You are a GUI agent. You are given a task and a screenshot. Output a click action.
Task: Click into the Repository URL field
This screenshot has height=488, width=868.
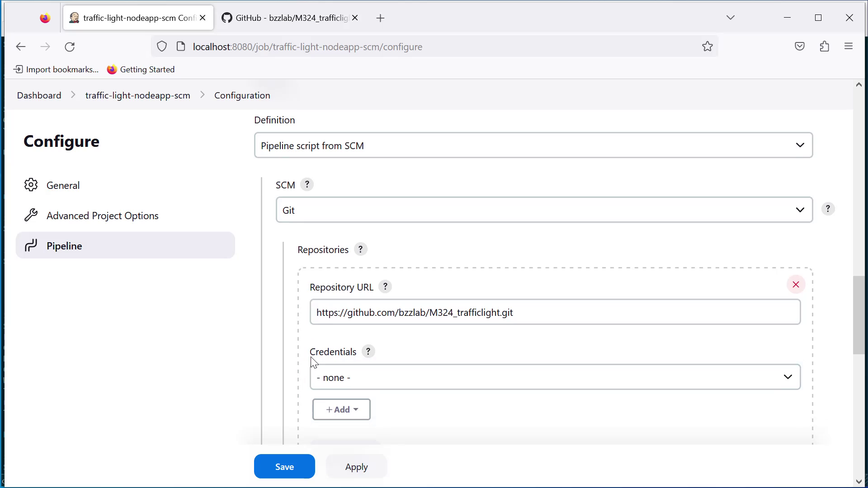pos(555,312)
